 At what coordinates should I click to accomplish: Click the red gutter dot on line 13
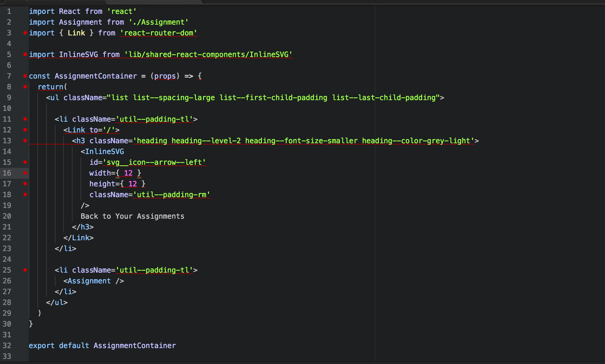pyautogui.click(x=25, y=141)
